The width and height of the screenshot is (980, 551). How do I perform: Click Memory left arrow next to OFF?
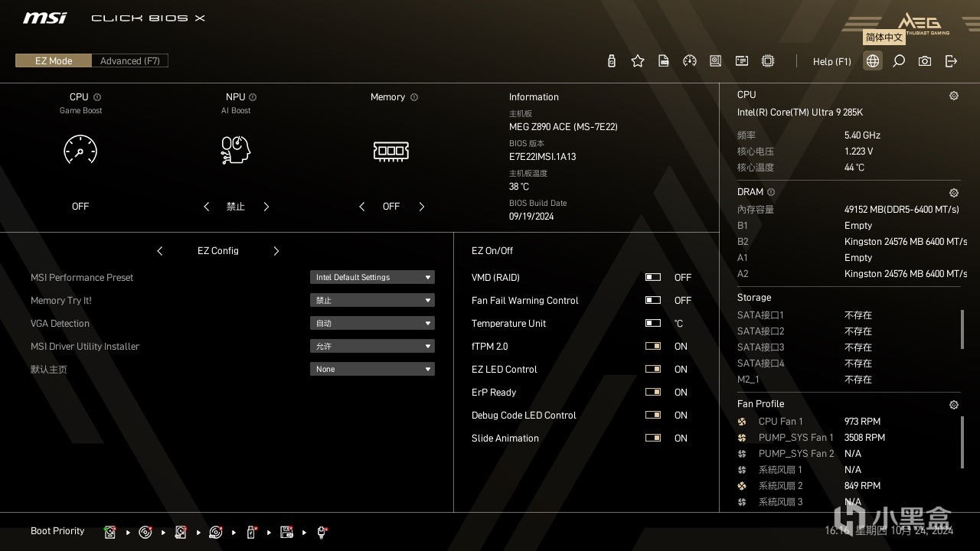pos(362,207)
